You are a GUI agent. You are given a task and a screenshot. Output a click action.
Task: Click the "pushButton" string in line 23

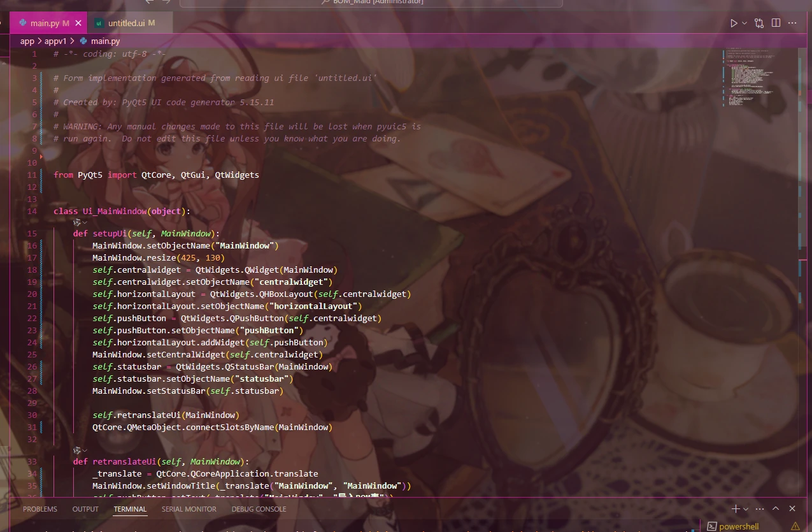[269, 331]
